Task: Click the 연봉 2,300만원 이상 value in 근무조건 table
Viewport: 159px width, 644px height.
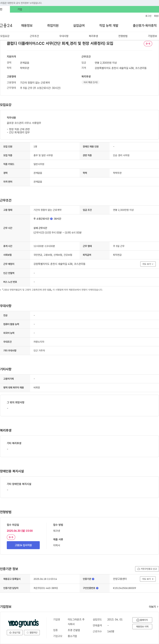Action: pos(123,210)
